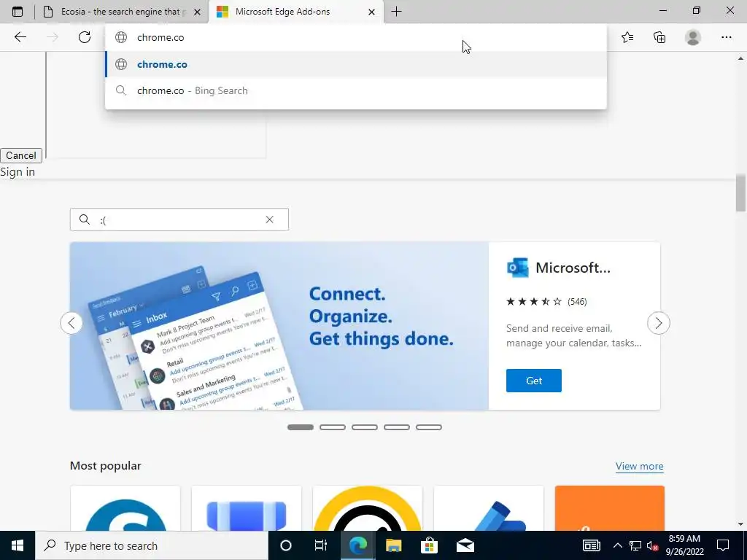Open Cortana circle icon on taskbar

pyautogui.click(x=285, y=545)
